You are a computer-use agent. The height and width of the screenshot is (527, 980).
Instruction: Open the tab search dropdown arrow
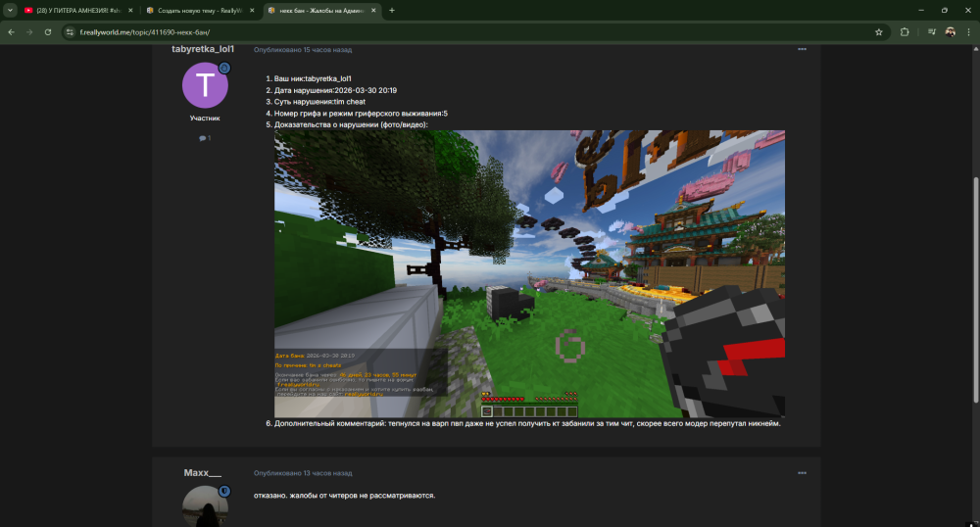click(x=10, y=11)
